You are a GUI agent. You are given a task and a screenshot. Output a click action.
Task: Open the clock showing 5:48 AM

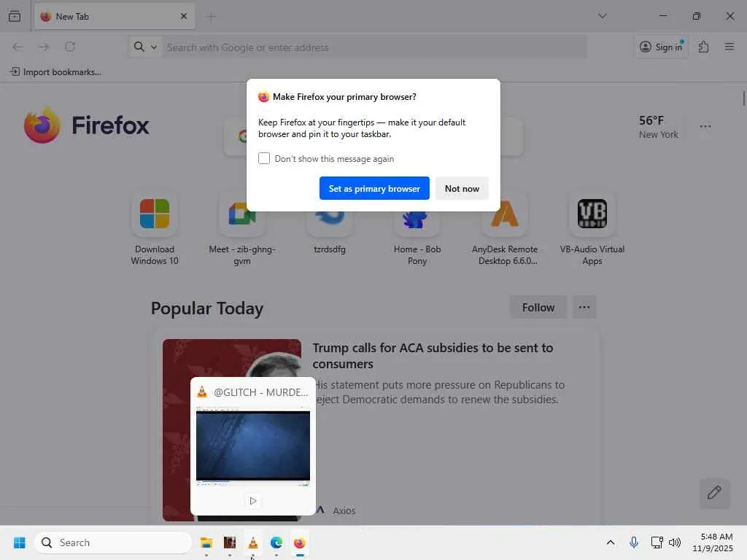click(713, 542)
